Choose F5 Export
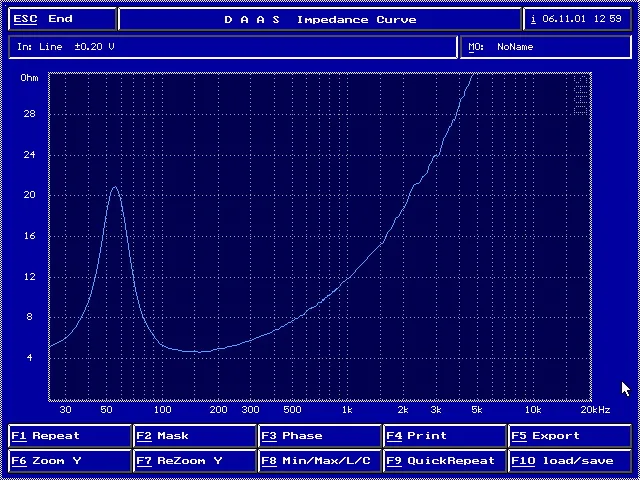Screen dimensions: 640x480 pos(570,436)
